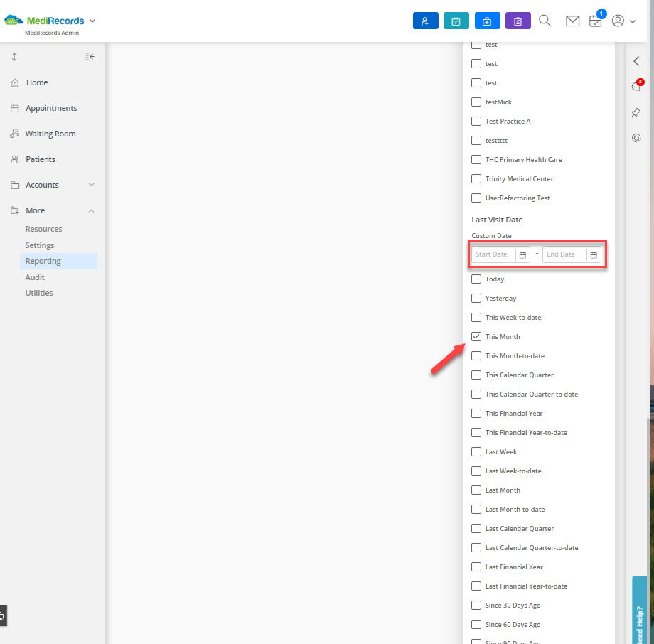Open Appointments in sidebar
This screenshot has width=654, height=644.
coord(51,108)
